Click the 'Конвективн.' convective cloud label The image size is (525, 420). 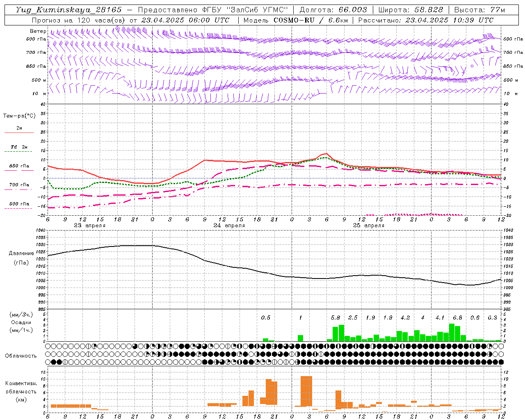(21, 383)
